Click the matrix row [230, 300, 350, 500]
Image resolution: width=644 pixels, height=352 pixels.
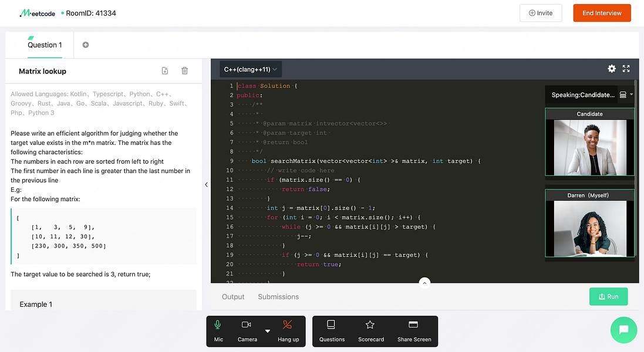(x=69, y=246)
